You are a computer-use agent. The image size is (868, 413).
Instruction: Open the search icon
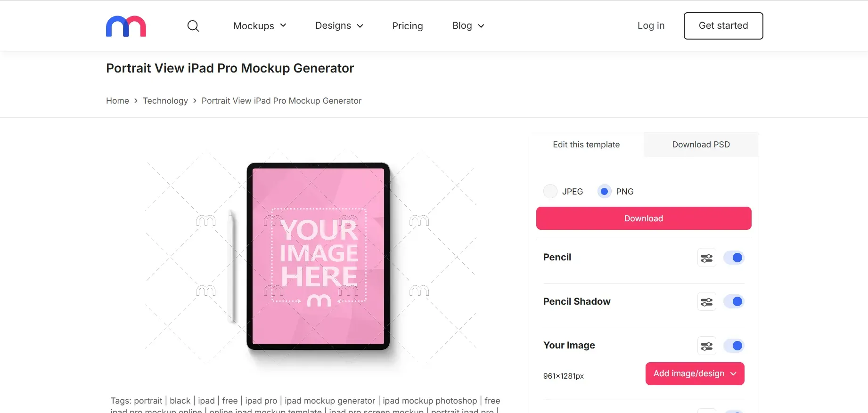pyautogui.click(x=193, y=26)
